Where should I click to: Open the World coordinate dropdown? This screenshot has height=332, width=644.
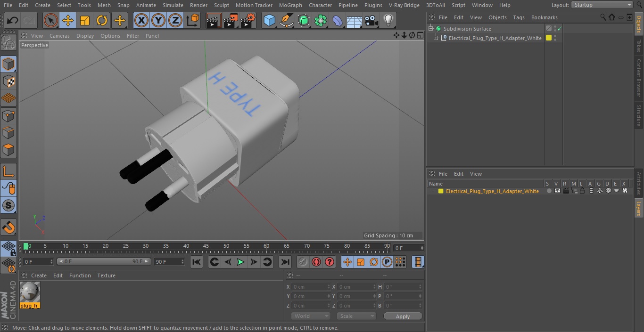pyautogui.click(x=311, y=316)
